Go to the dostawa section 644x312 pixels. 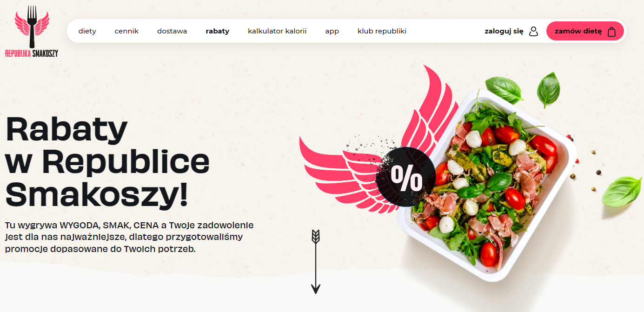172,31
